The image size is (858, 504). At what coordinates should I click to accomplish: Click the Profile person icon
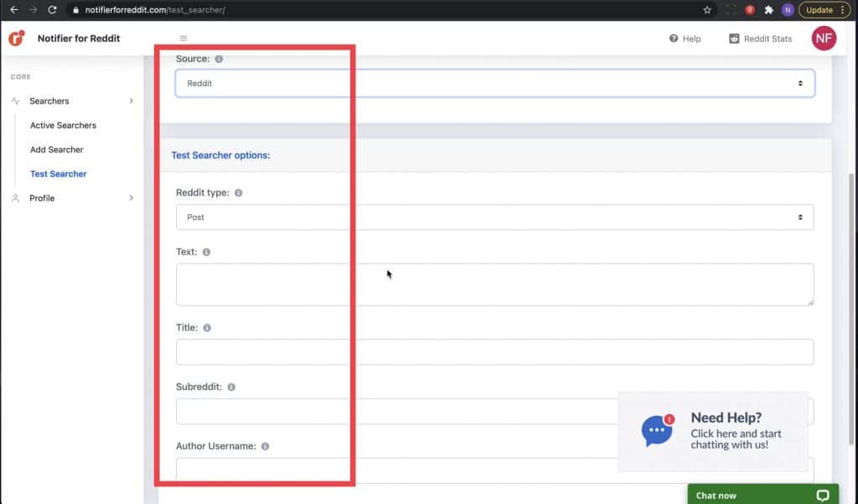[15, 198]
